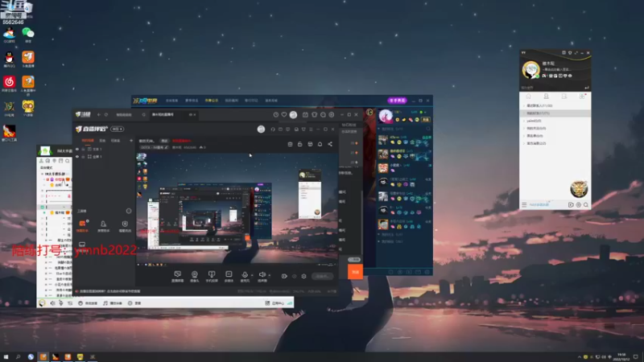Click the search magnifier in Huya top bar
The width and height of the screenshot is (644, 362).
click(144, 115)
